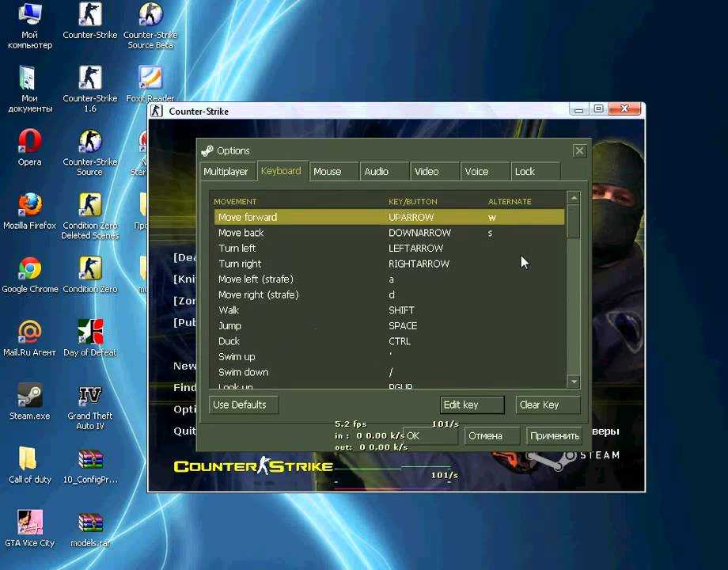Click the SHIFT key value
Viewport: 728px width, 570px height.
tap(401, 310)
